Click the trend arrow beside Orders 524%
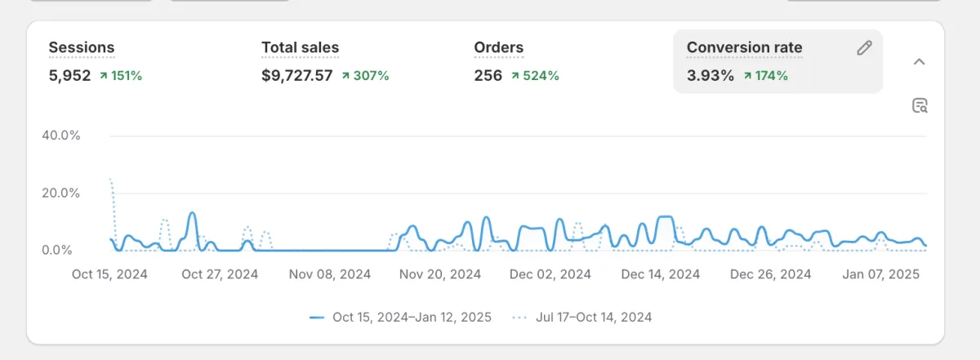Screen dimensions: 980x360 tap(516, 76)
